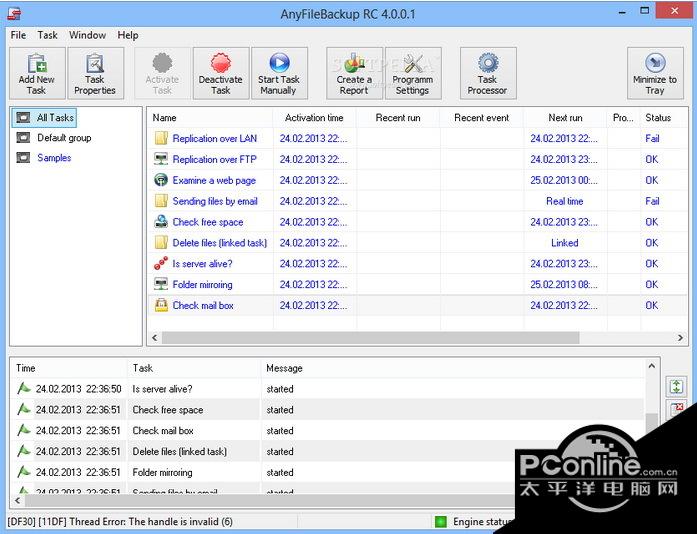Click the red Deactivate Task button
The image size is (697, 534).
[221, 73]
